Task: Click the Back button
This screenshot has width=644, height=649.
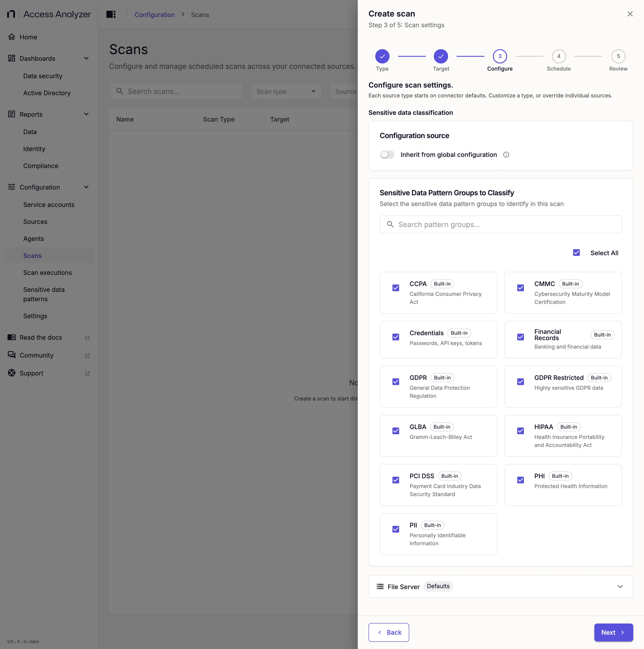Action: (389, 632)
